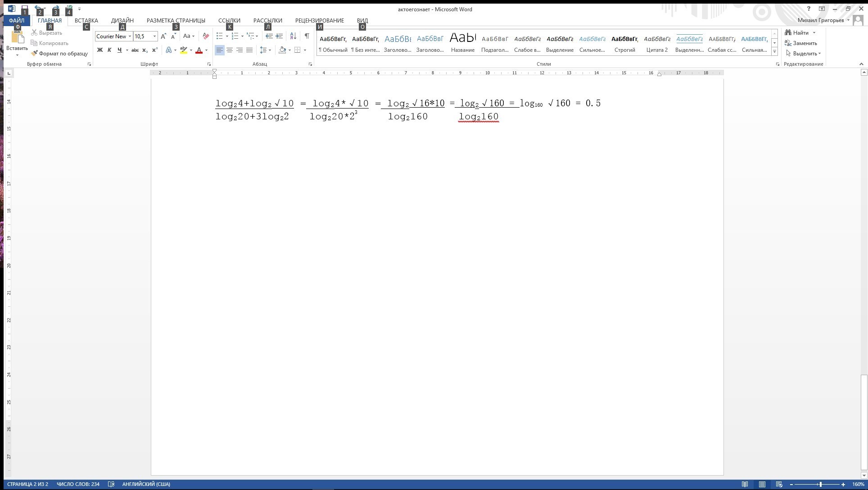This screenshot has height=490, width=868.
Task: Toggle paragraph marks display (¶)
Action: tap(307, 36)
